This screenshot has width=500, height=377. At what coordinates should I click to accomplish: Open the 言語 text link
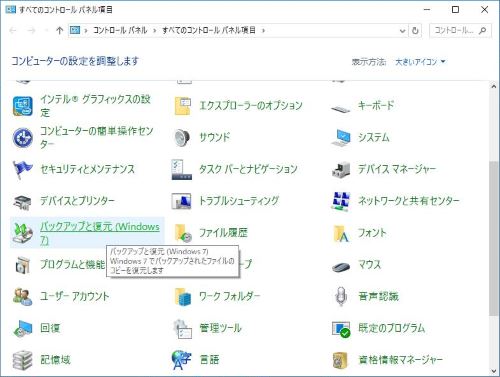(209, 360)
